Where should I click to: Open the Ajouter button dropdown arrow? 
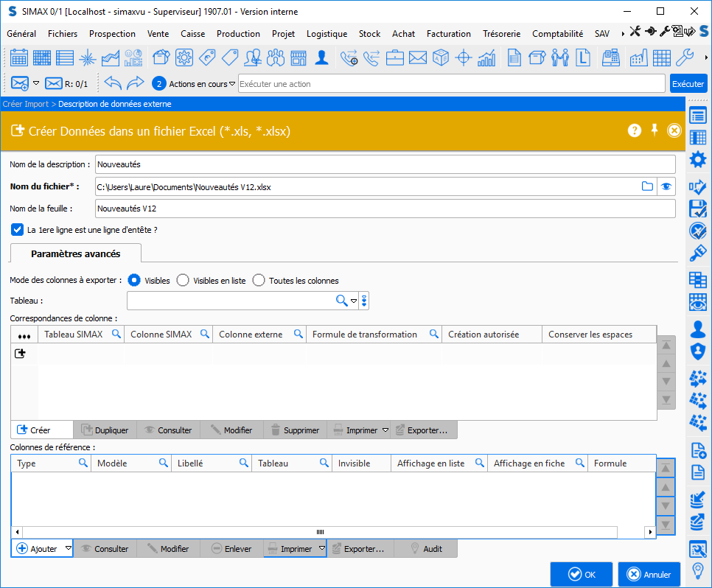click(68, 548)
